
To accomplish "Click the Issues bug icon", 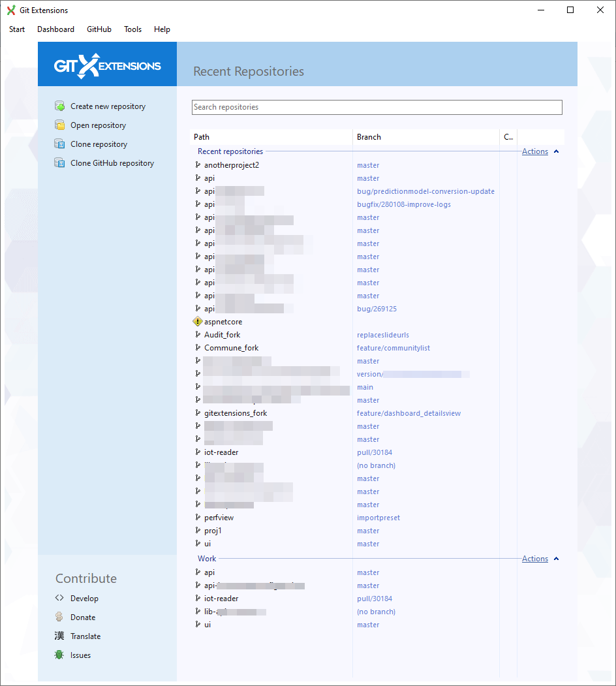I will pyautogui.click(x=59, y=655).
